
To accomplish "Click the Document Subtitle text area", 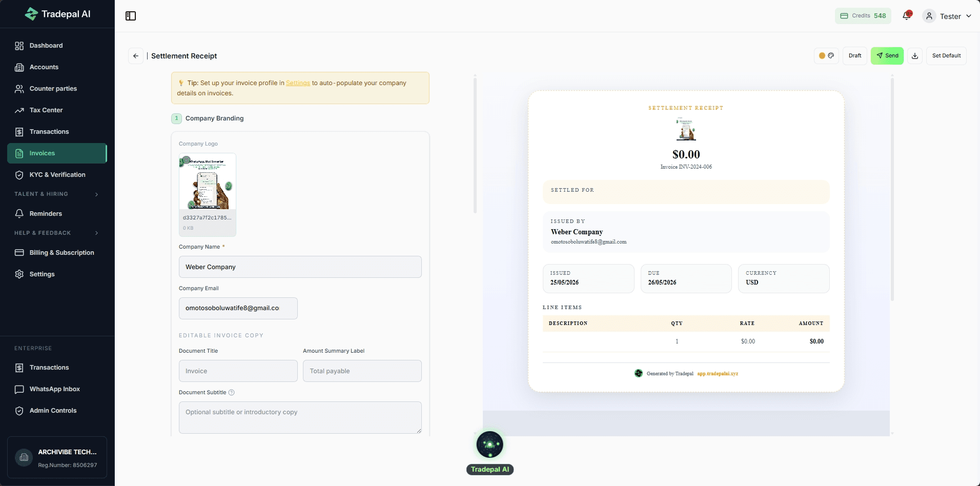I will (x=300, y=417).
